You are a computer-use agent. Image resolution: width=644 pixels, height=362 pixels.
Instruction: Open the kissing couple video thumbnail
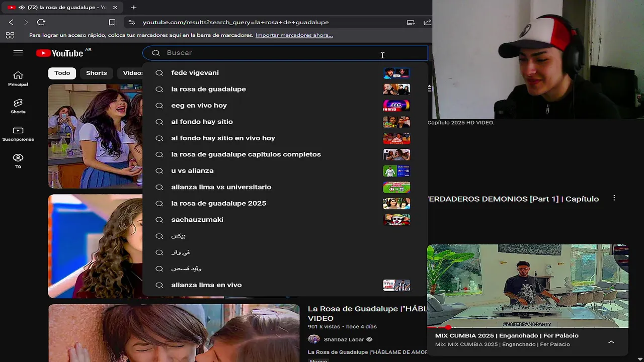(x=174, y=333)
